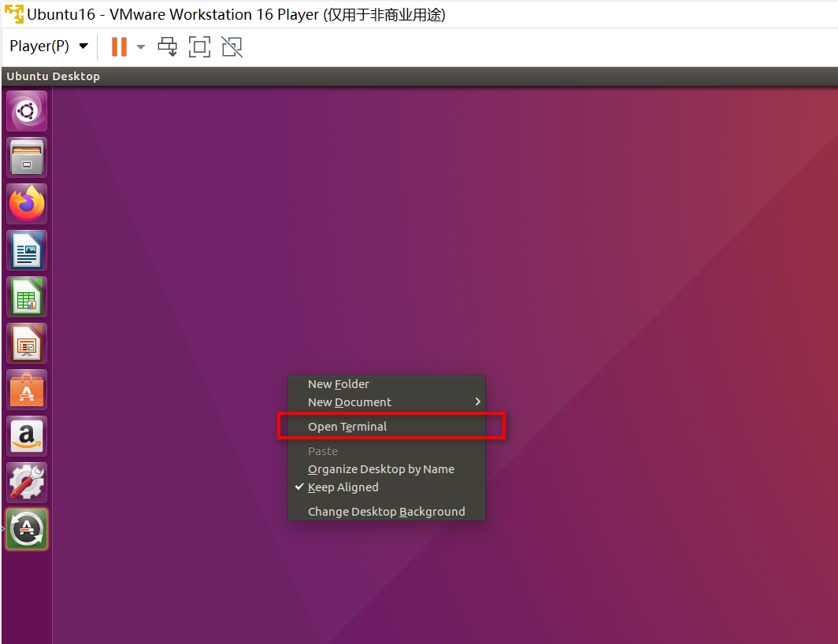The width and height of the screenshot is (838, 644).
Task: Open LibreOffice Writer
Action: [x=27, y=250]
